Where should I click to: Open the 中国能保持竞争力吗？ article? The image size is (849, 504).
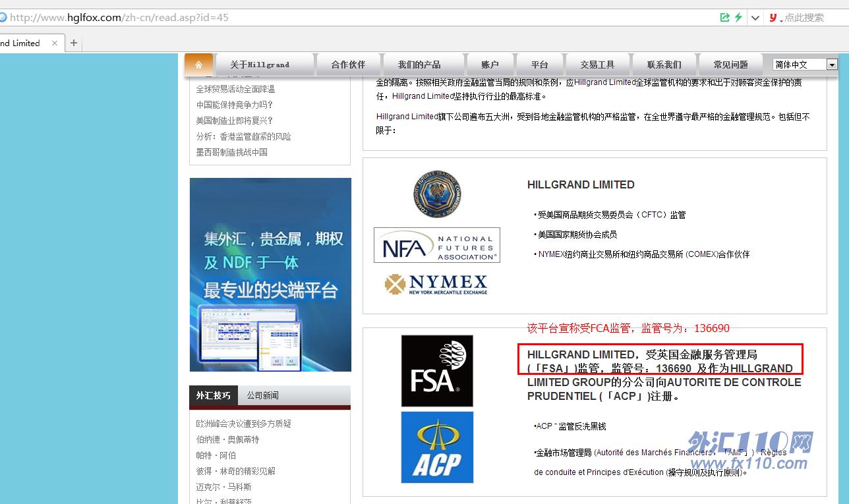(234, 105)
